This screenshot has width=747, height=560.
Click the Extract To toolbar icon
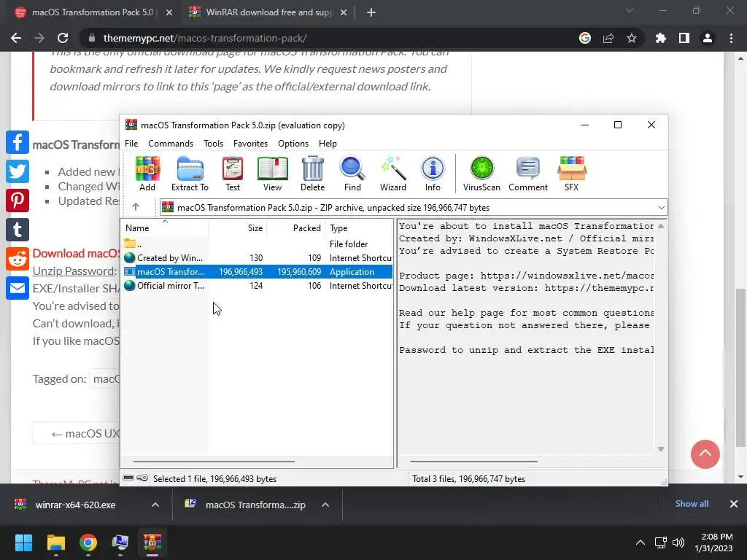coord(190,174)
